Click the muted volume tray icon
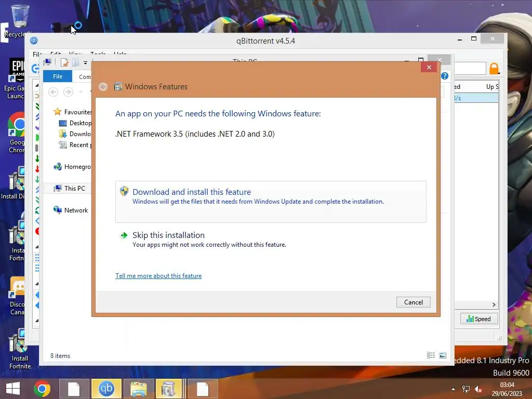The height and width of the screenshot is (399, 532). (x=478, y=389)
